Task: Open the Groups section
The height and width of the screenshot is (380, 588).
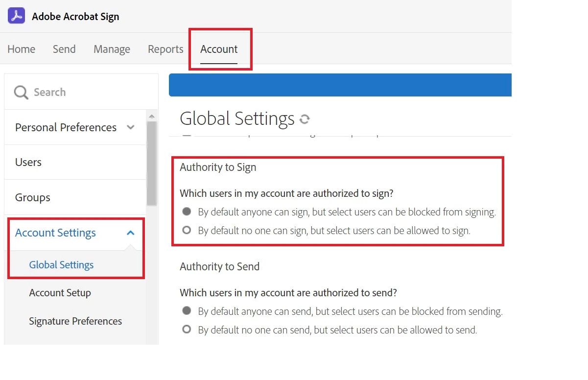Action: [33, 197]
